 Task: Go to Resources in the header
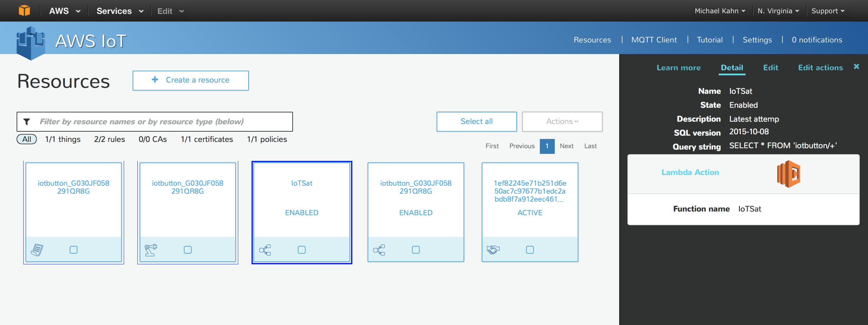592,40
